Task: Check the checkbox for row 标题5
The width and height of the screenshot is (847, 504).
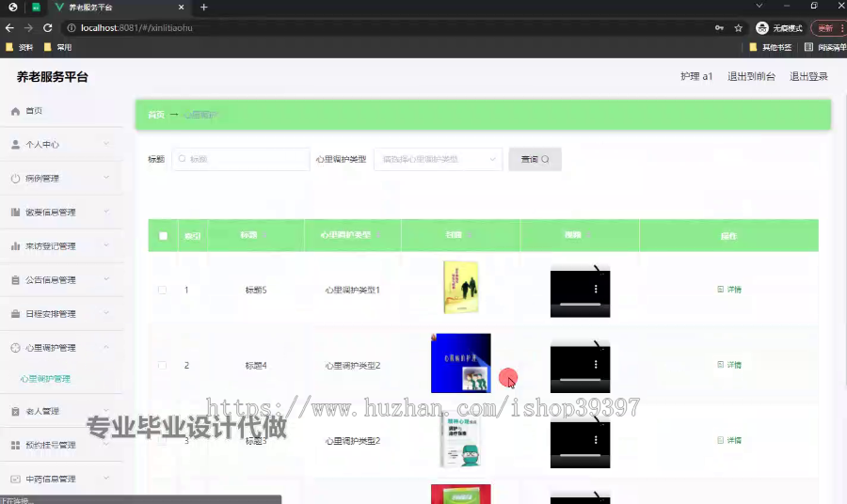Action: click(162, 290)
